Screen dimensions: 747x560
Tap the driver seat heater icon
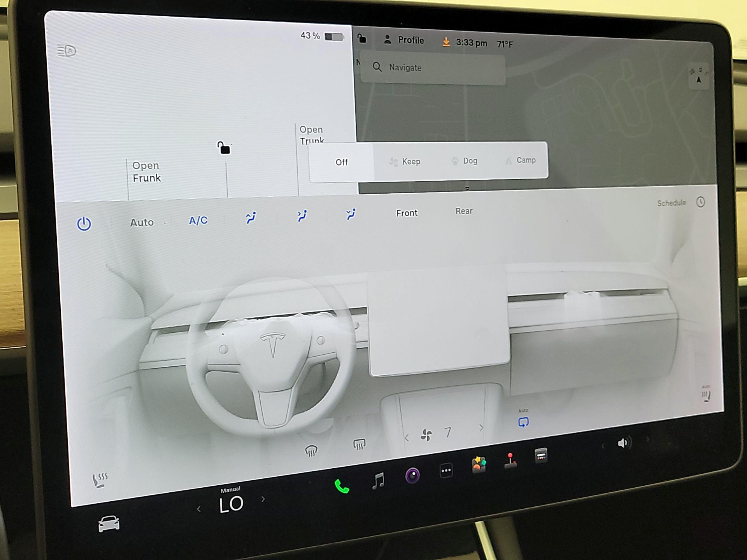[x=100, y=481]
